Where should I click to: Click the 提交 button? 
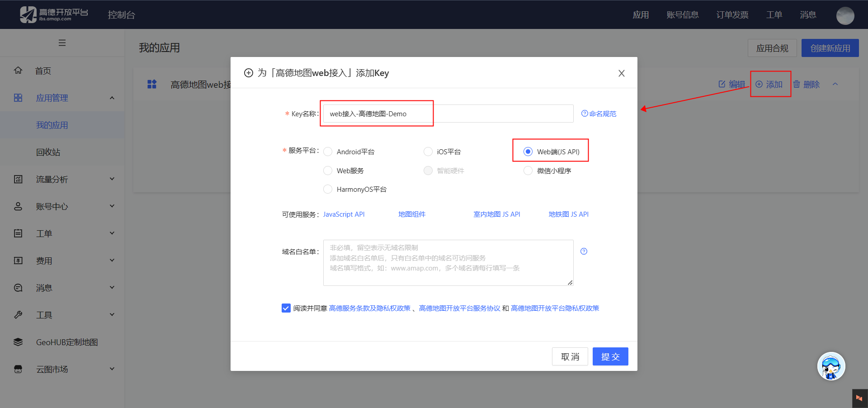(610, 356)
